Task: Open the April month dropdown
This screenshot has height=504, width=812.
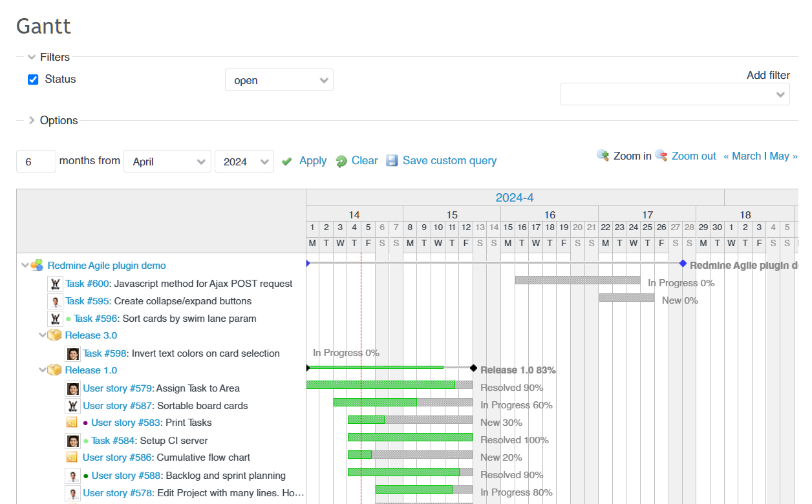Action: click(167, 161)
